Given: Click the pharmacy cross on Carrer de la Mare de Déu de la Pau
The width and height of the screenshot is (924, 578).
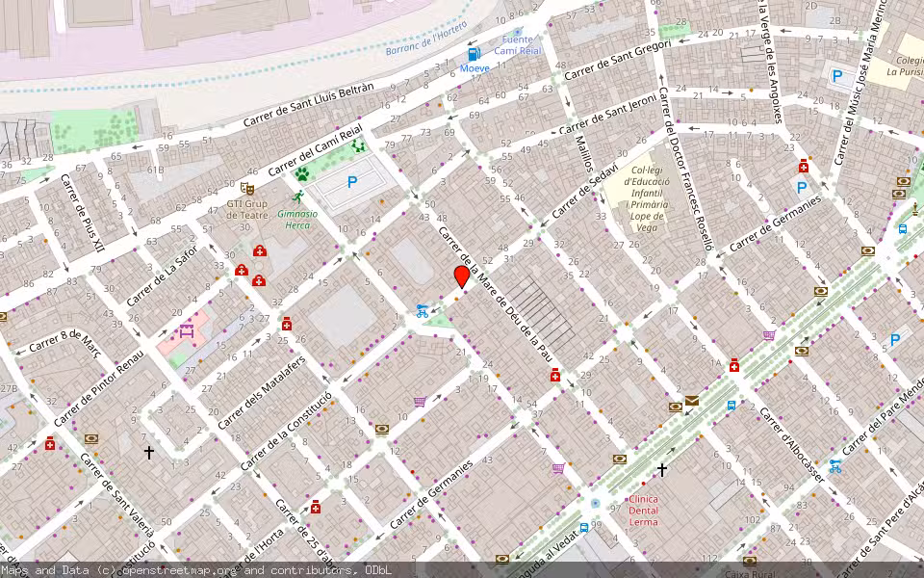Looking at the screenshot, I should coord(555,376).
